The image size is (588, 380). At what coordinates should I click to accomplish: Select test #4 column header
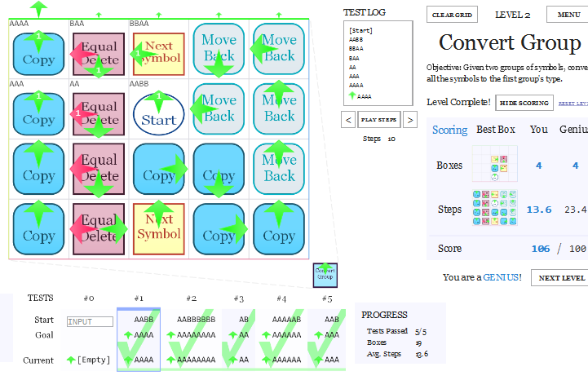click(x=281, y=298)
